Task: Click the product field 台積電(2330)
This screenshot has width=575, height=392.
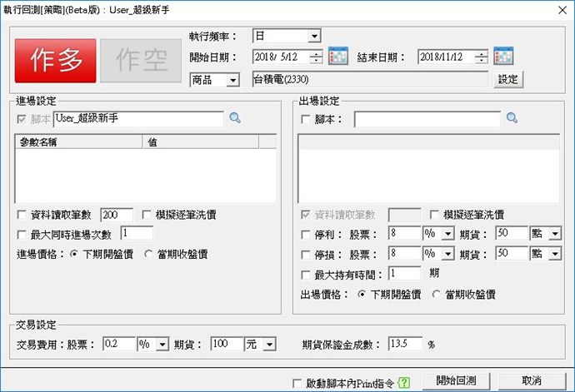Action: [x=370, y=79]
